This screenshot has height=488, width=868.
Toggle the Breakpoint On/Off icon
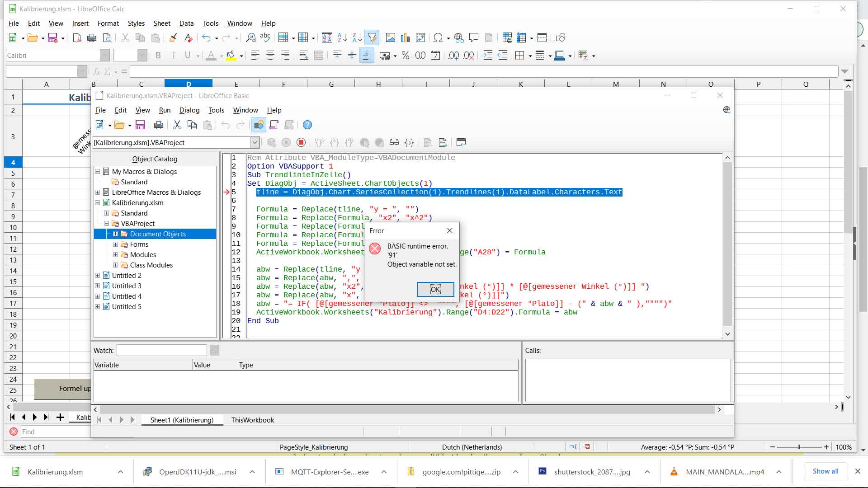click(364, 143)
